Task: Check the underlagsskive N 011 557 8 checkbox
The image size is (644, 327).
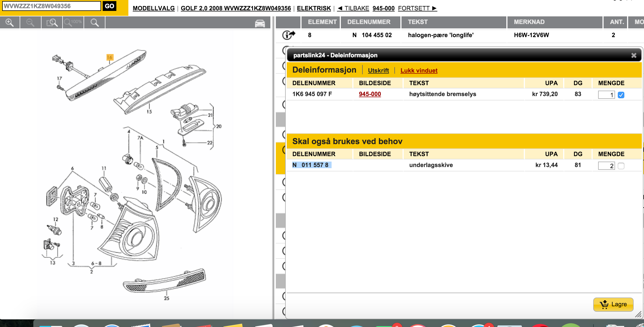Action: [x=621, y=166]
